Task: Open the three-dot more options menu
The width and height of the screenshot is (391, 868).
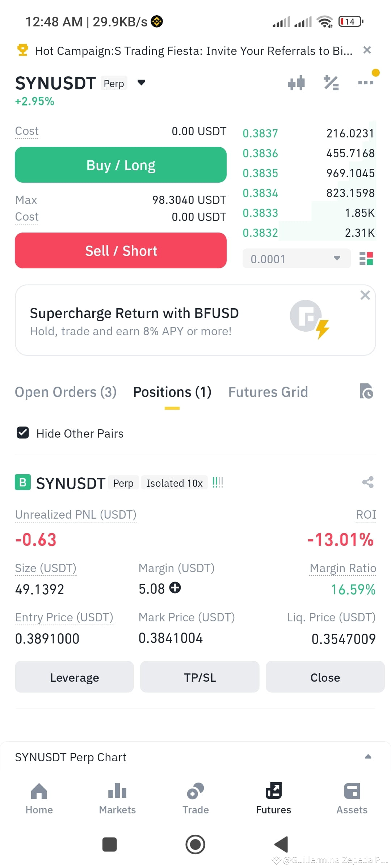Action: 366,83
